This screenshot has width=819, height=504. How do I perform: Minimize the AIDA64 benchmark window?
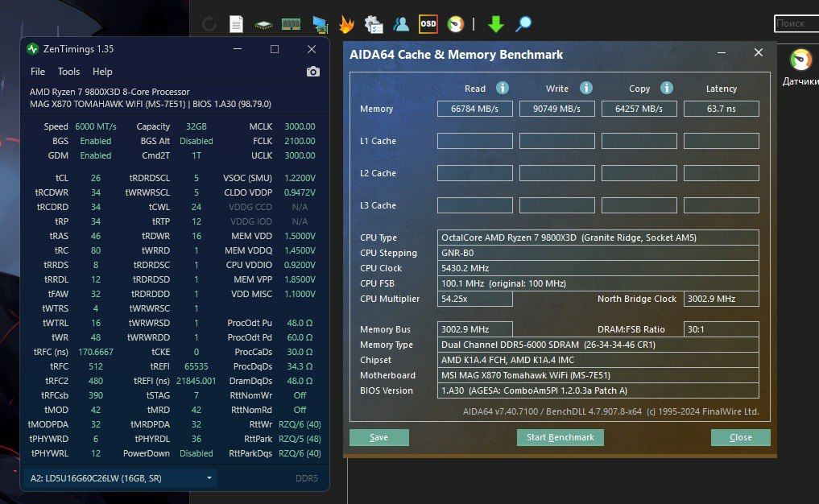pyautogui.click(x=722, y=53)
